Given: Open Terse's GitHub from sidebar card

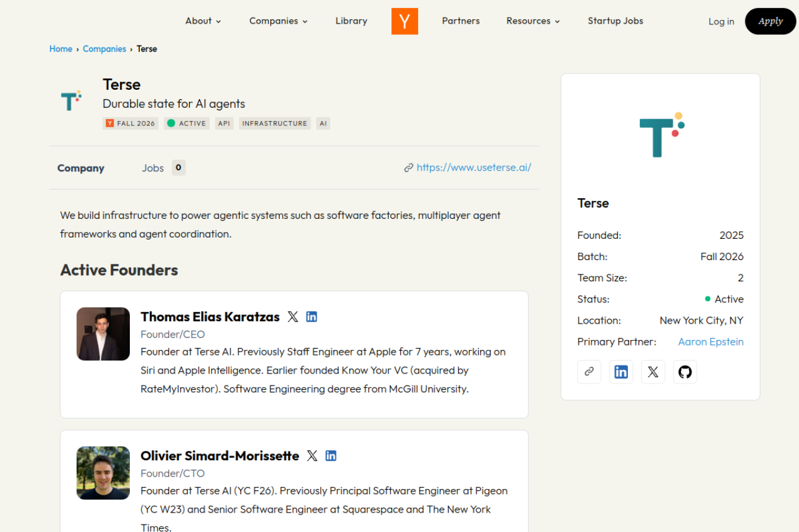Looking at the screenshot, I should (x=685, y=372).
